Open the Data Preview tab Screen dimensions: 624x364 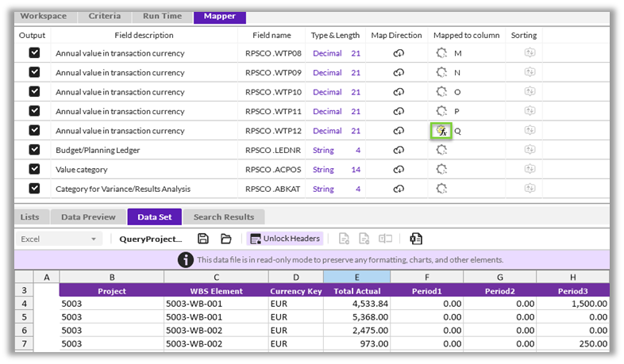(x=87, y=217)
